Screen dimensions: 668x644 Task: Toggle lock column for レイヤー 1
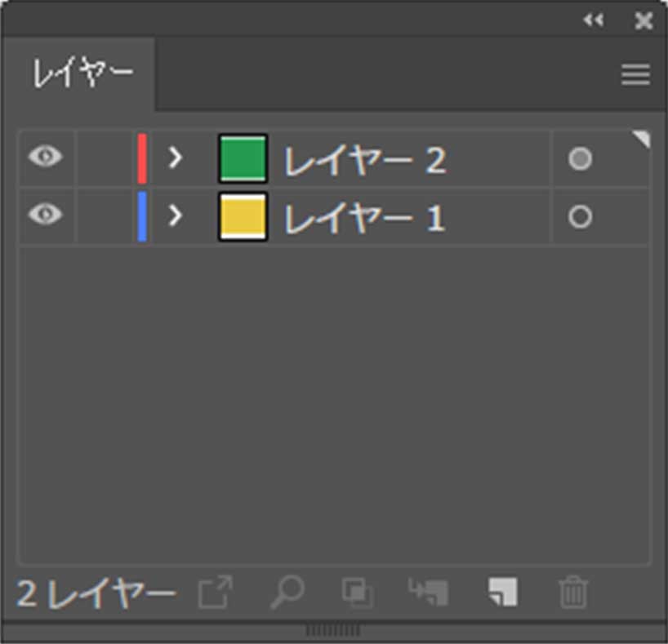(x=104, y=217)
